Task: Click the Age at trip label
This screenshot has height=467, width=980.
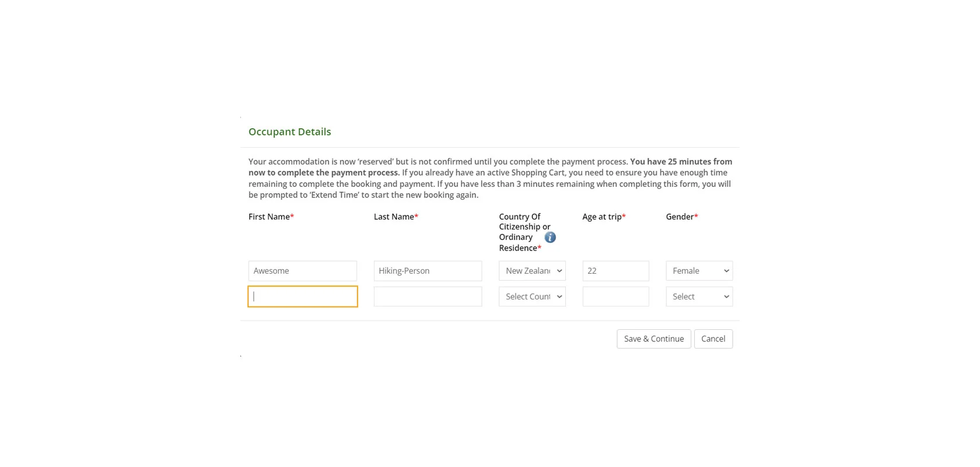Action: coord(604,217)
